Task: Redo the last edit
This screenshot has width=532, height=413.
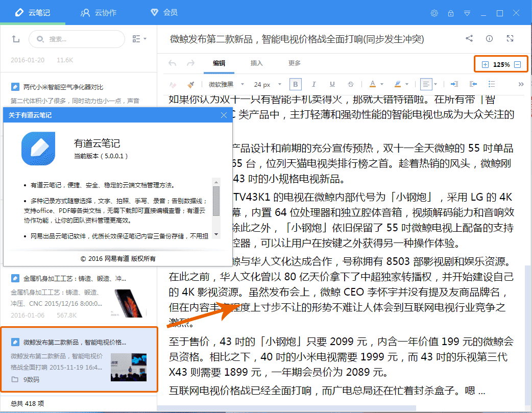Action: (190, 63)
